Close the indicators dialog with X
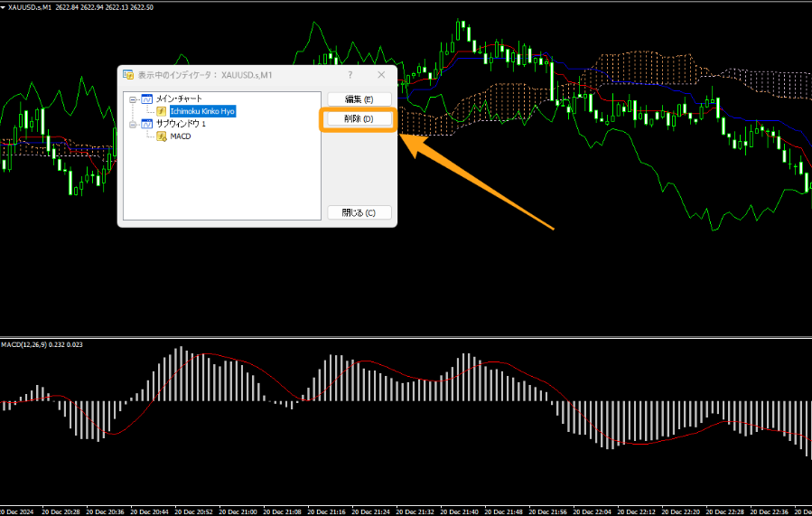Screen dimensions: 812x516 pyautogui.click(x=381, y=75)
